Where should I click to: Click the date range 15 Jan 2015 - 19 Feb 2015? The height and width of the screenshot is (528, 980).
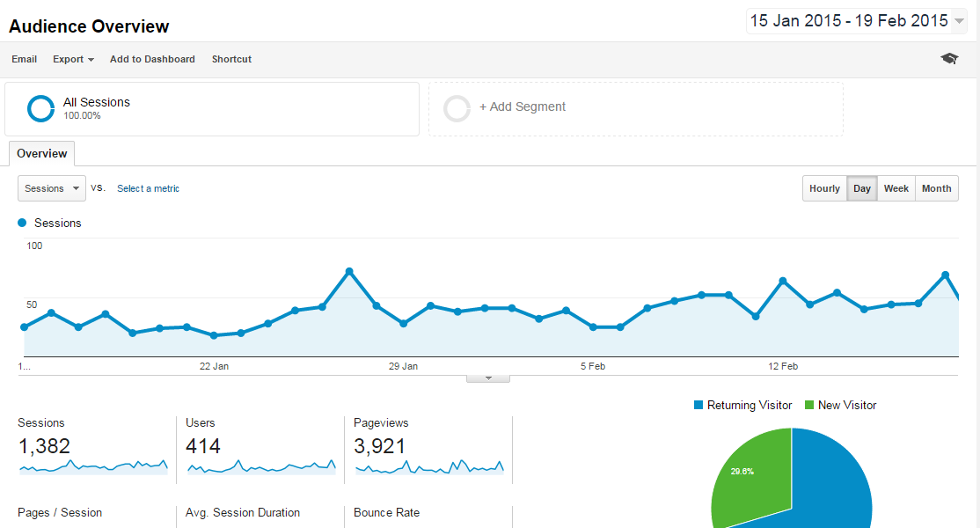tap(849, 21)
